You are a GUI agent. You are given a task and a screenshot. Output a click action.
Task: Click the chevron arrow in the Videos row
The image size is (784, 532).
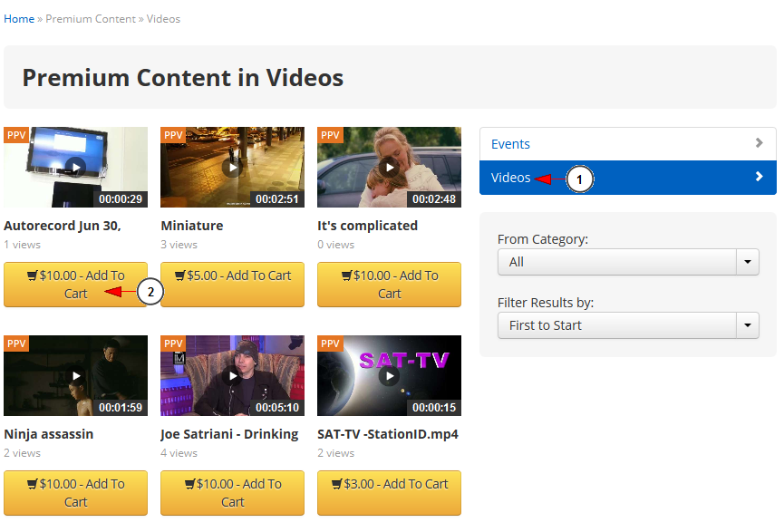[x=759, y=177]
